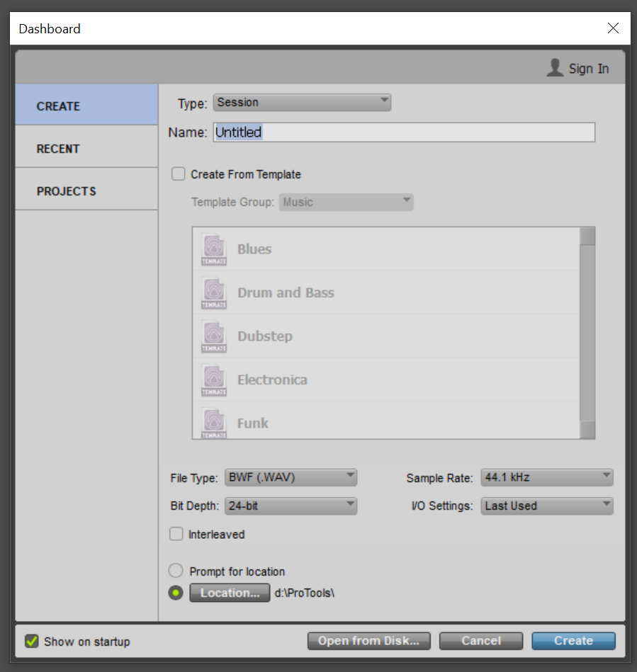
Task: Close the Dashboard window
Action: (613, 28)
